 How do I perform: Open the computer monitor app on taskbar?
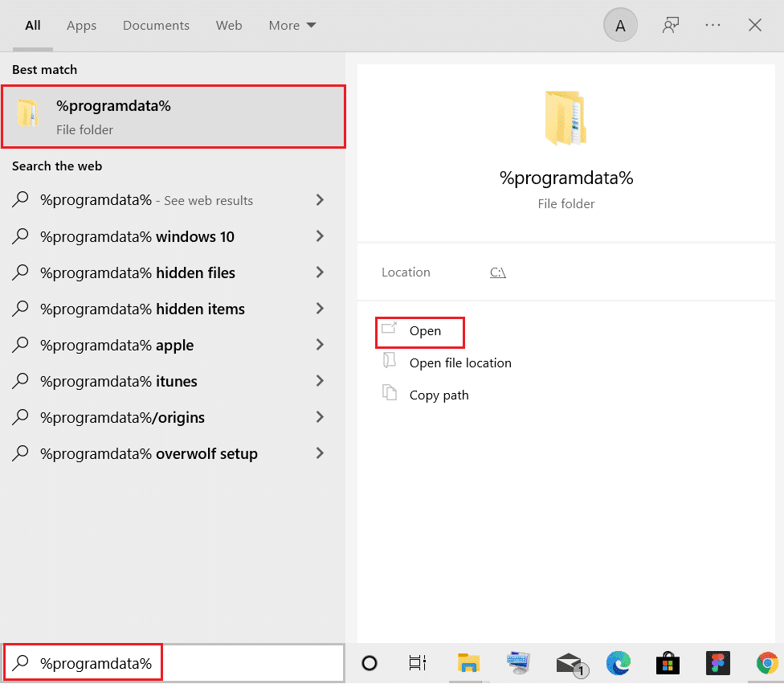(x=518, y=663)
